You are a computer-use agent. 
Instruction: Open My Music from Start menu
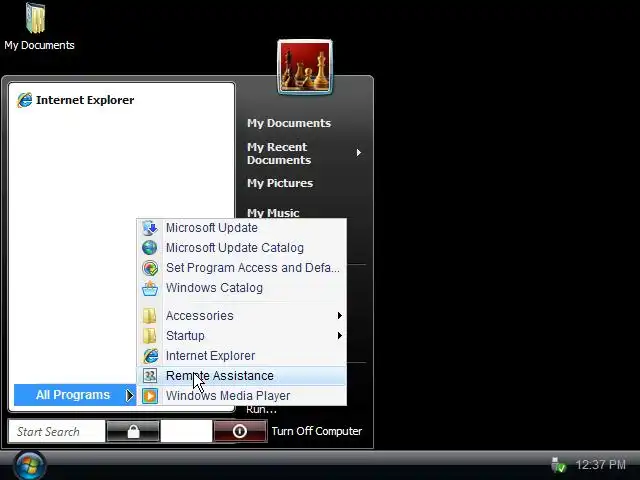273,213
